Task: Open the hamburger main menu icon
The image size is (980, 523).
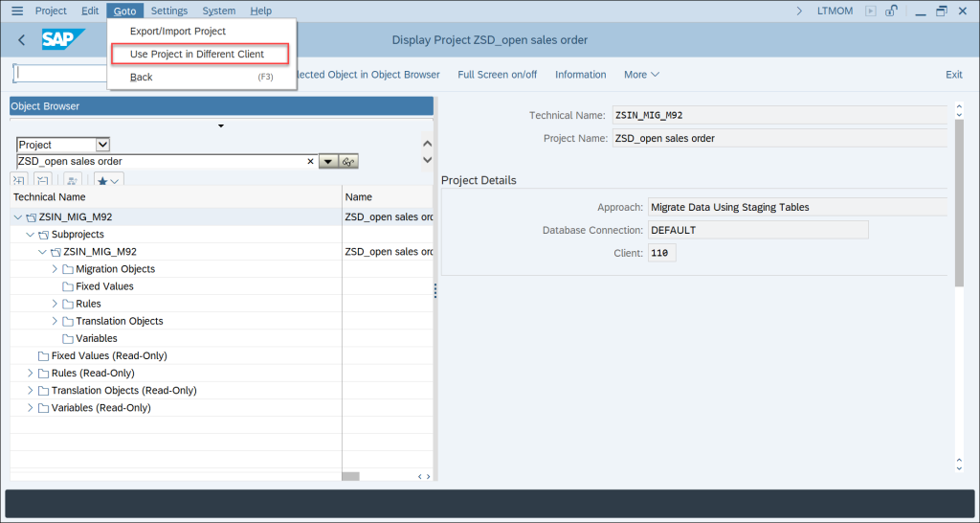Action: pos(17,11)
